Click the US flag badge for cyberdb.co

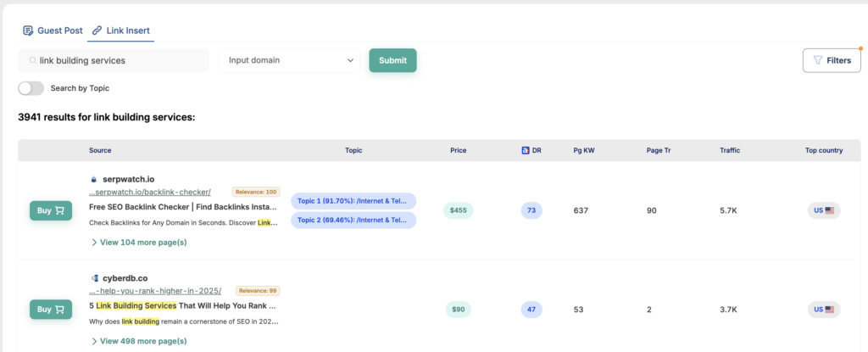(824, 310)
